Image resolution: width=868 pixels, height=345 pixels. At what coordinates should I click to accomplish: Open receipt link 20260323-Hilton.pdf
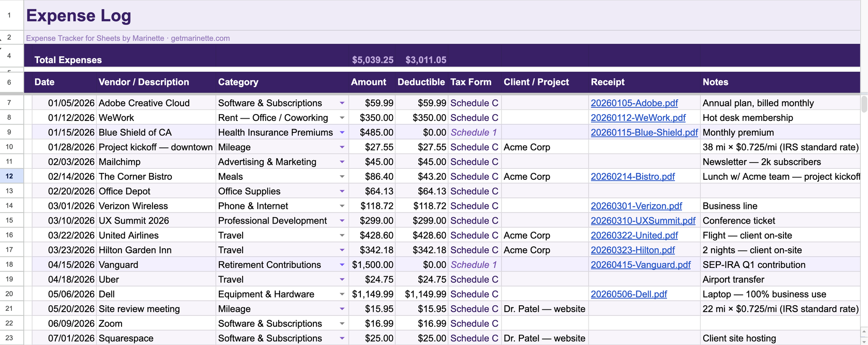tap(633, 250)
